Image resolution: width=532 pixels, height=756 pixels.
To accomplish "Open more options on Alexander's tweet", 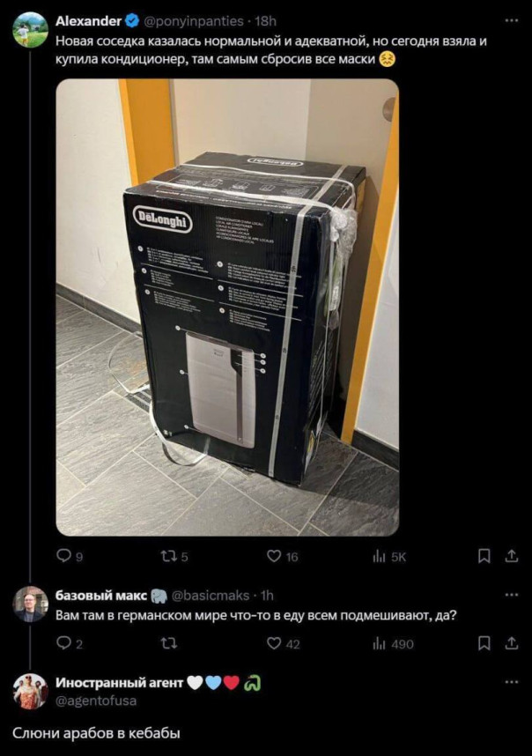I will click(511, 21).
